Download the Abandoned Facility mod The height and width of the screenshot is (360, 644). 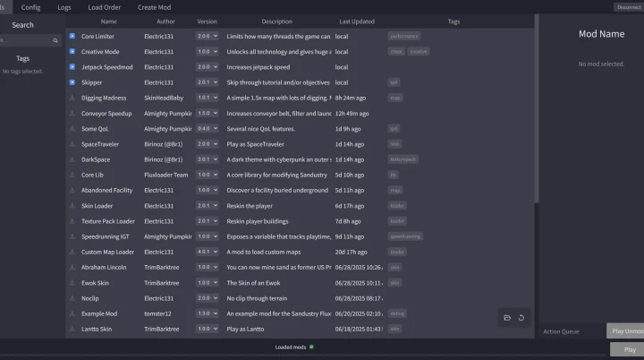(x=72, y=190)
